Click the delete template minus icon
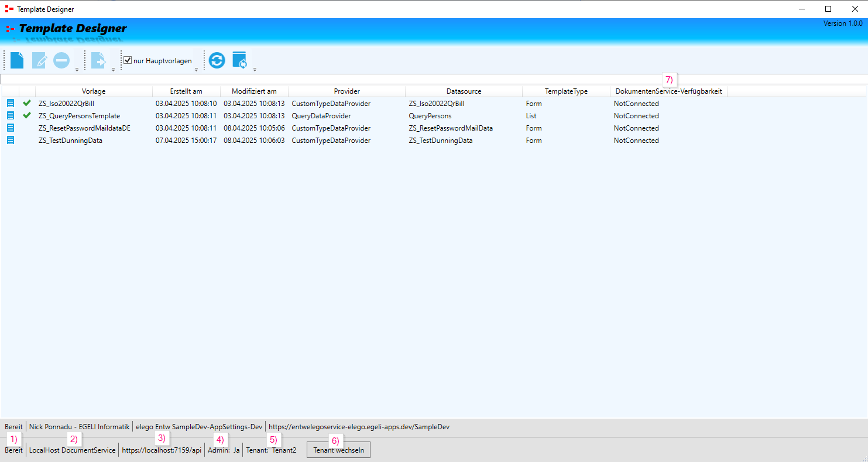Viewport: 868px width, 462px height. [x=61, y=60]
